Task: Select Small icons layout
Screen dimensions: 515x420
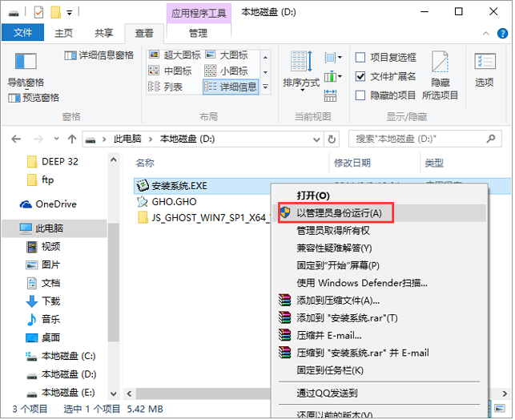Action: pyautogui.click(x=226, y=71)
